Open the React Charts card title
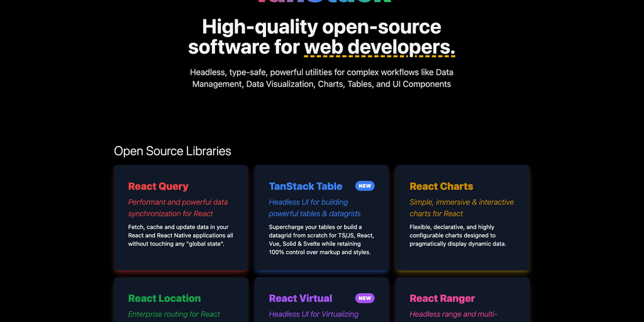The height and width of the screenshot is (322, 644). click(x=441, y=186)
